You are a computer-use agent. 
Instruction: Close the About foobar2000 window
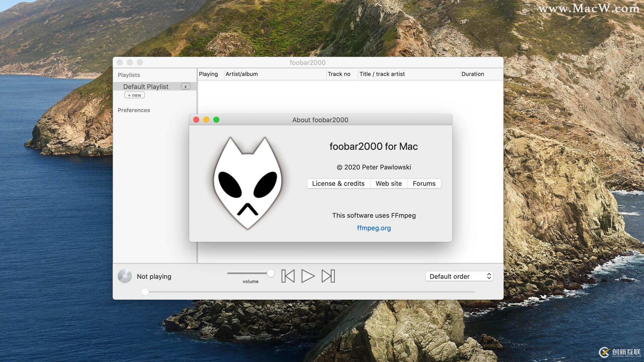(x=197, y=120)
